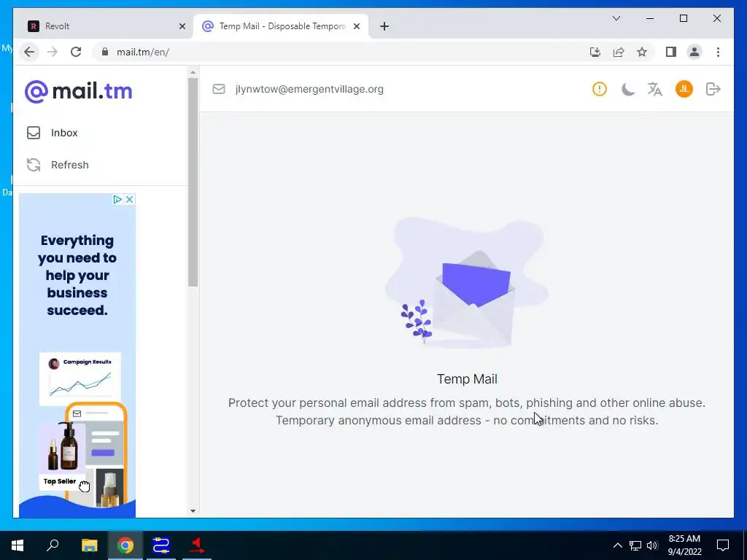
Task: Click the sidebar scrollbar down arrow
Action: point(193,510)
